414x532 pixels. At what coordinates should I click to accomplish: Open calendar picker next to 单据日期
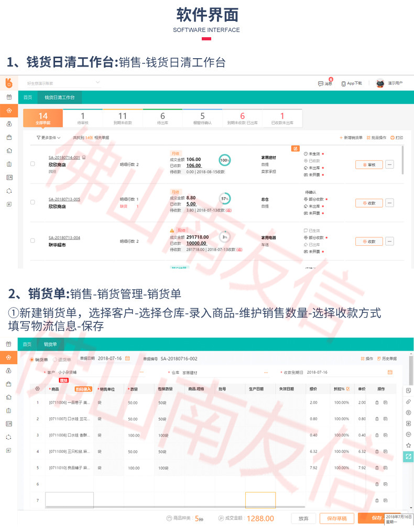(126, 359)
